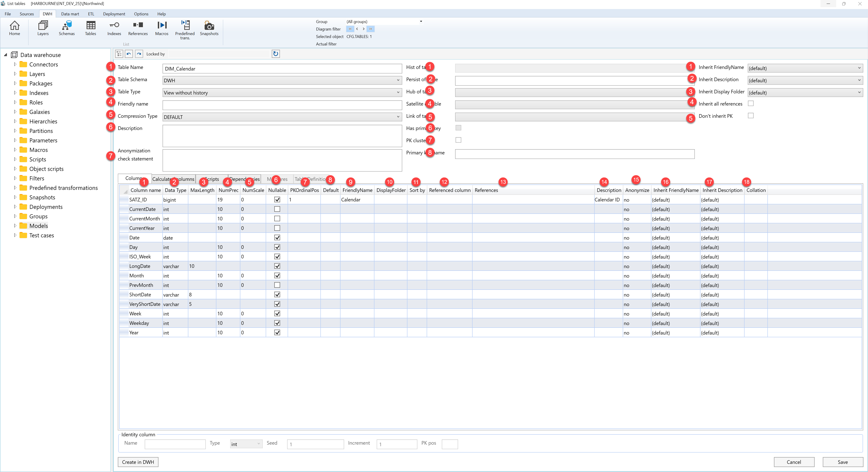Toggle PK clustered checkbox
Screen dimensions: 868x472
pos(458,140)
